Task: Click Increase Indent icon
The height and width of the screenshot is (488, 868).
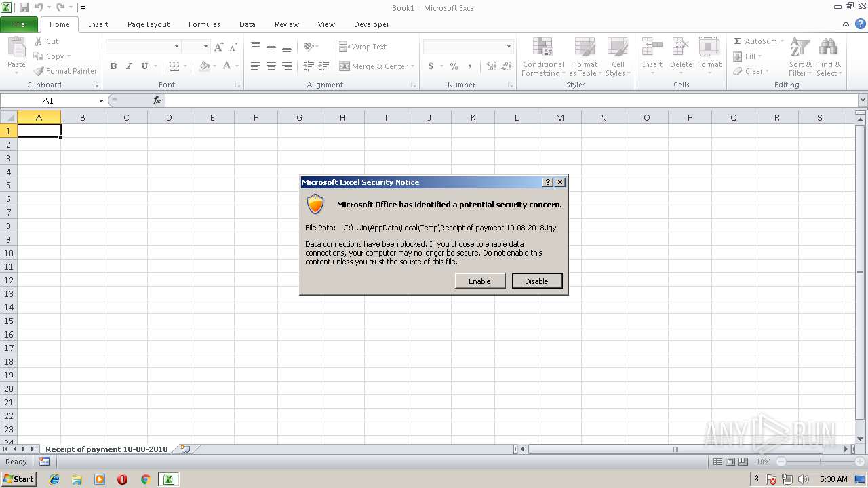Action: 324,66
